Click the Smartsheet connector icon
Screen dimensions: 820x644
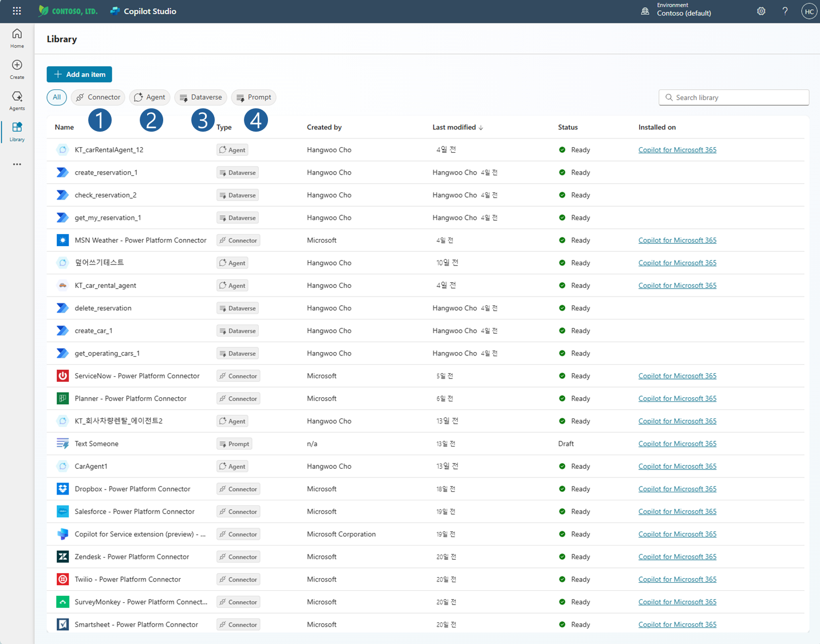tap(62, 625)
